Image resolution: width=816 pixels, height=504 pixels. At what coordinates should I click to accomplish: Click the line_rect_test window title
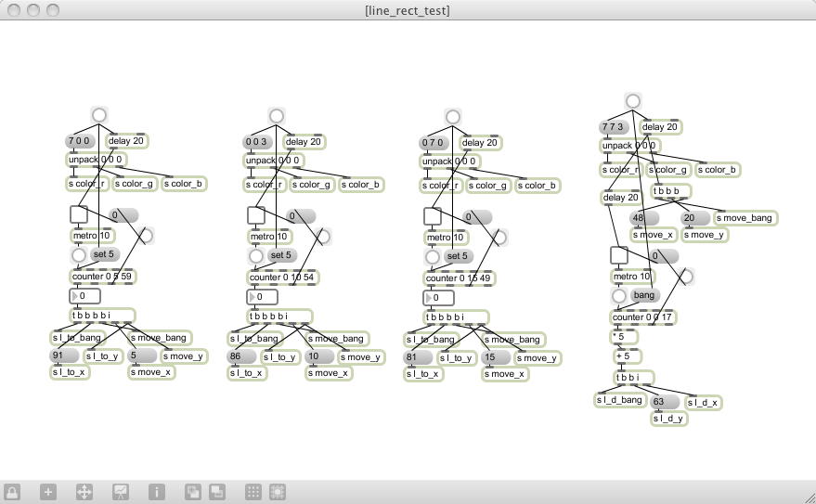pyautogui.click(x=408, y=10)
